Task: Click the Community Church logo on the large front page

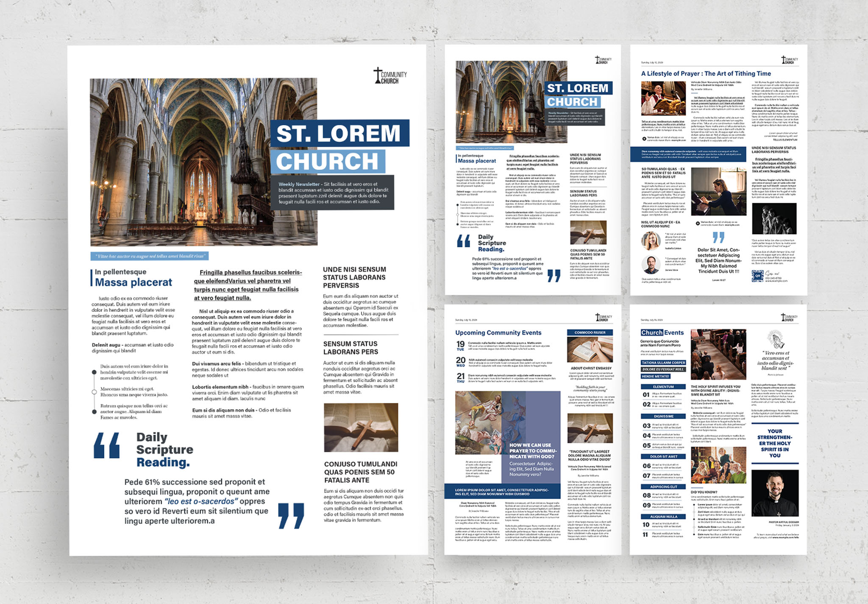Action: pos(390,75)
